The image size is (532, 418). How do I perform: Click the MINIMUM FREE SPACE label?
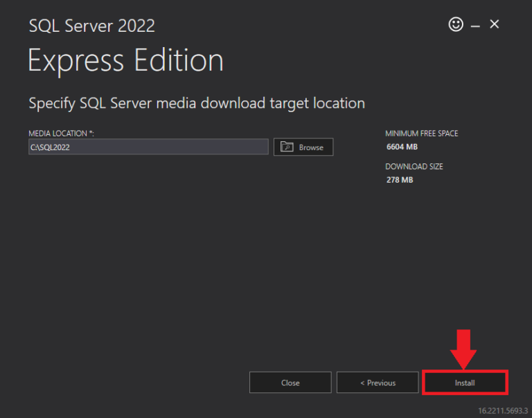click(x=421, y=134)
